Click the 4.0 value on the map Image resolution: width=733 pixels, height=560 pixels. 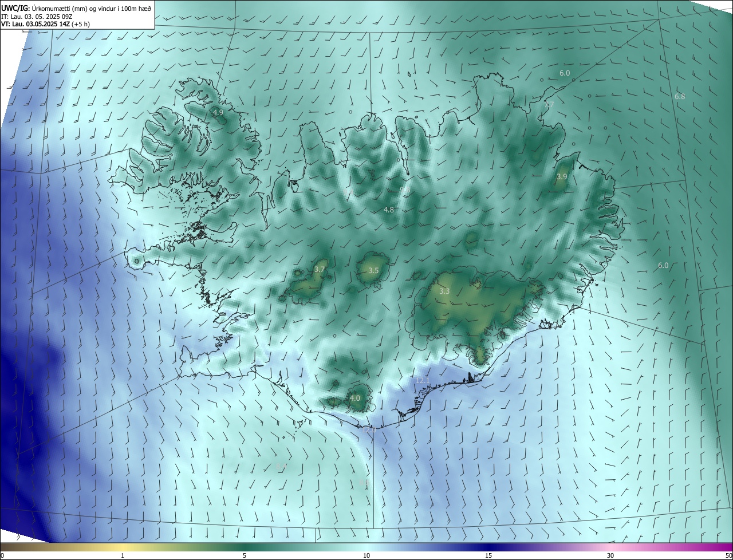[355, 398]
